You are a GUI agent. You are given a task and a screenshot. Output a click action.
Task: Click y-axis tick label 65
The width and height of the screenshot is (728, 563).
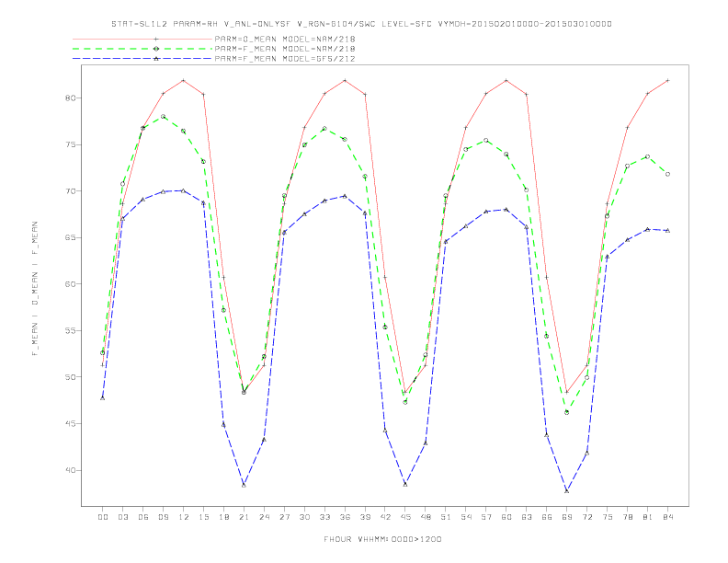coord(71,237)
